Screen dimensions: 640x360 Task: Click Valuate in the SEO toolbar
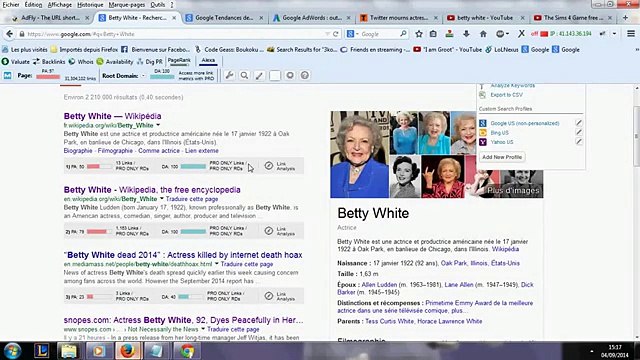16,62
